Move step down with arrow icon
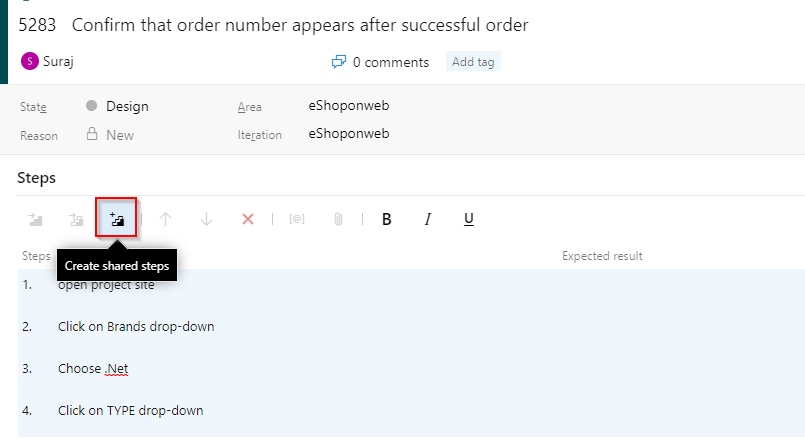805x438 pixels. [x=206, y=219]
